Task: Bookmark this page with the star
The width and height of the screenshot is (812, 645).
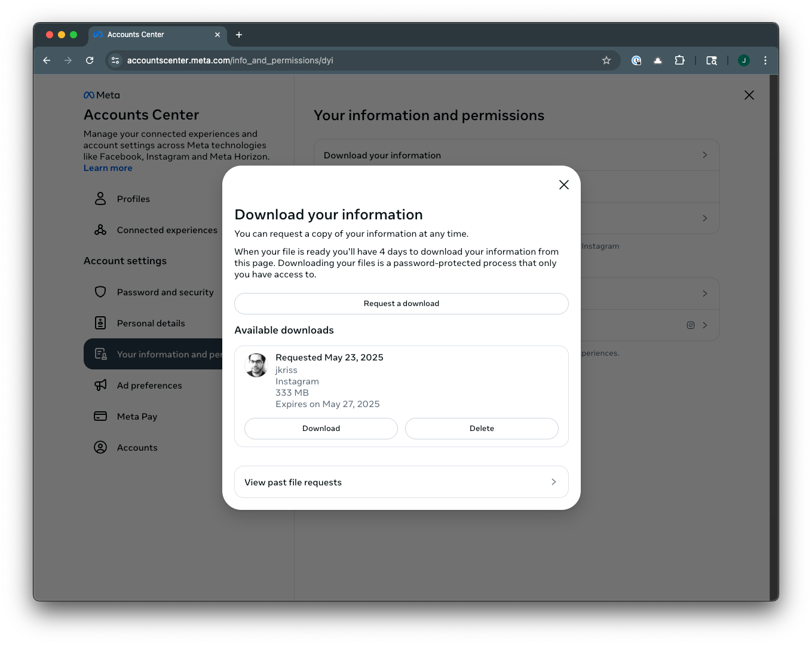Action: pyautogui.click(x=606, y=60)
